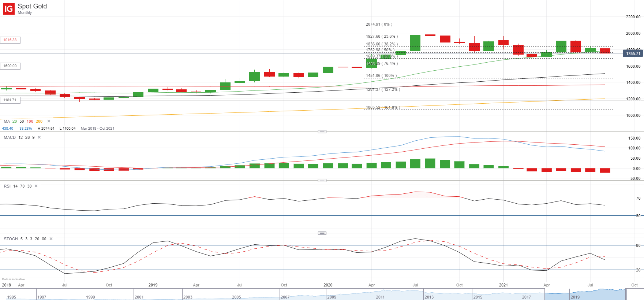Select the MA 20 period label
The image size is (644, 300).
coord(15,121)
